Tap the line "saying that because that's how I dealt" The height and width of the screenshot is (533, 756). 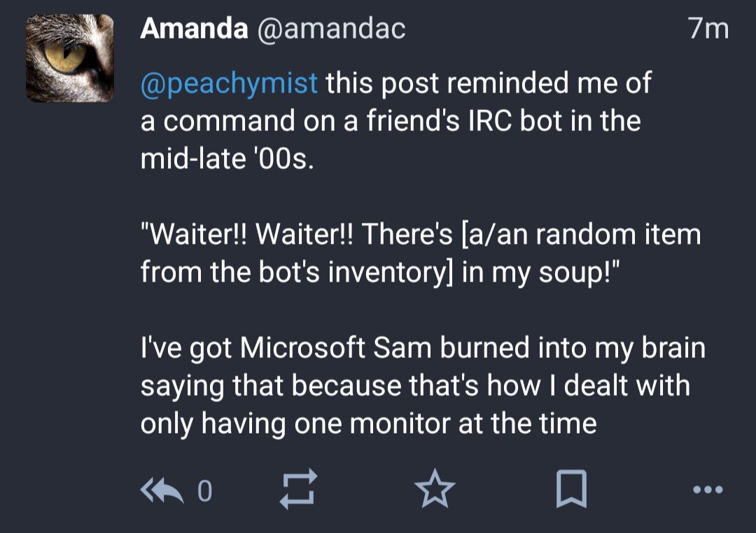[x=415, y=387]
